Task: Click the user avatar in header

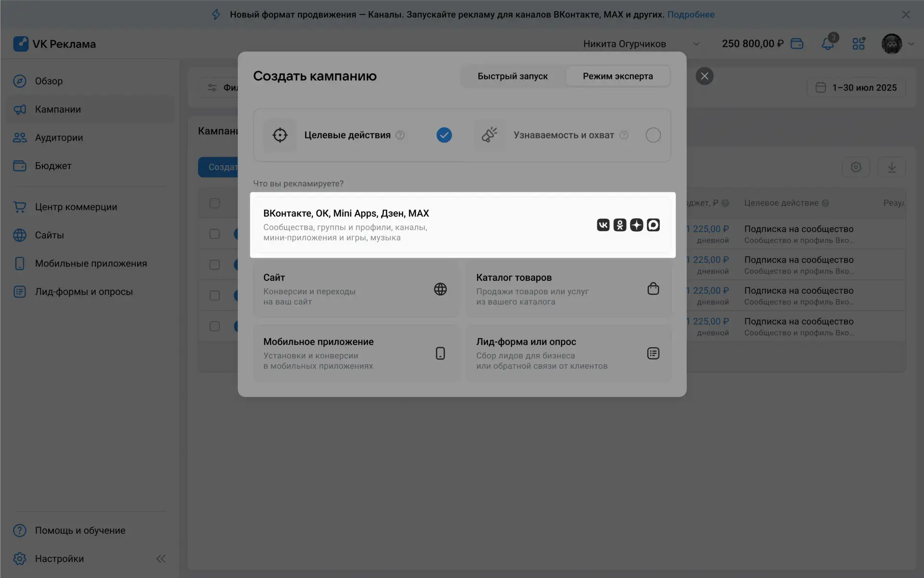Action: click(892, 44)
